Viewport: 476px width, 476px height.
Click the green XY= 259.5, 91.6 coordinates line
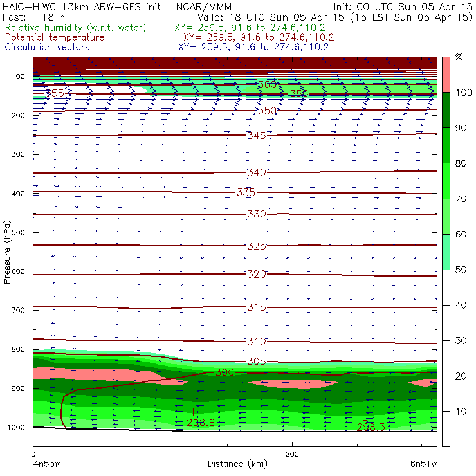250,28
